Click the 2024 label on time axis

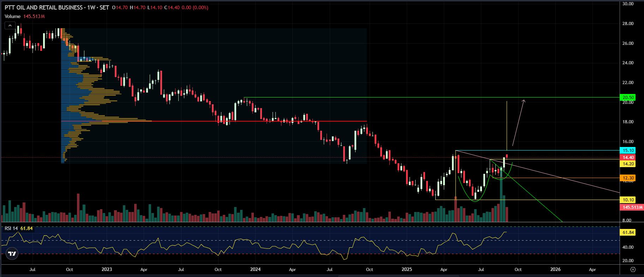point(255,269)
